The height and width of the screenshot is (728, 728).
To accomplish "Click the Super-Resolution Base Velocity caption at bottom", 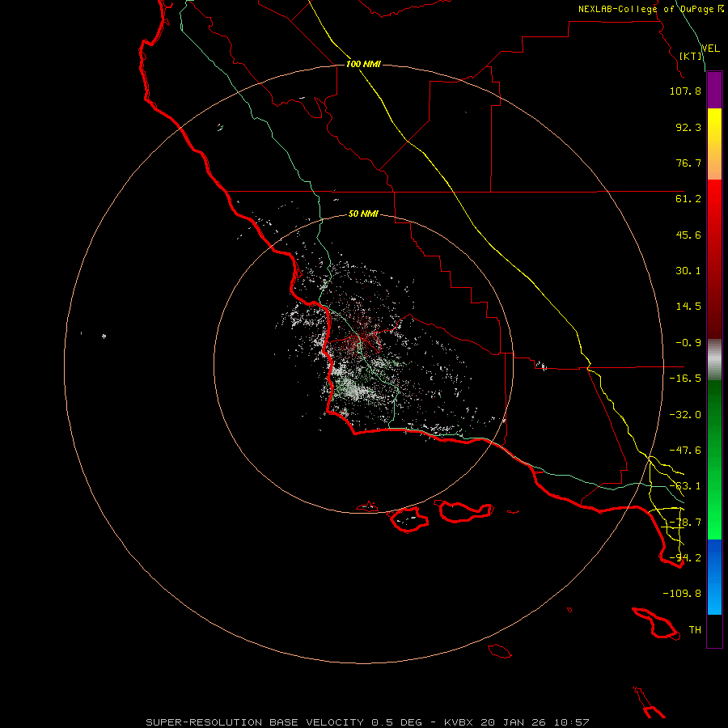I will [x=367, y=722].
